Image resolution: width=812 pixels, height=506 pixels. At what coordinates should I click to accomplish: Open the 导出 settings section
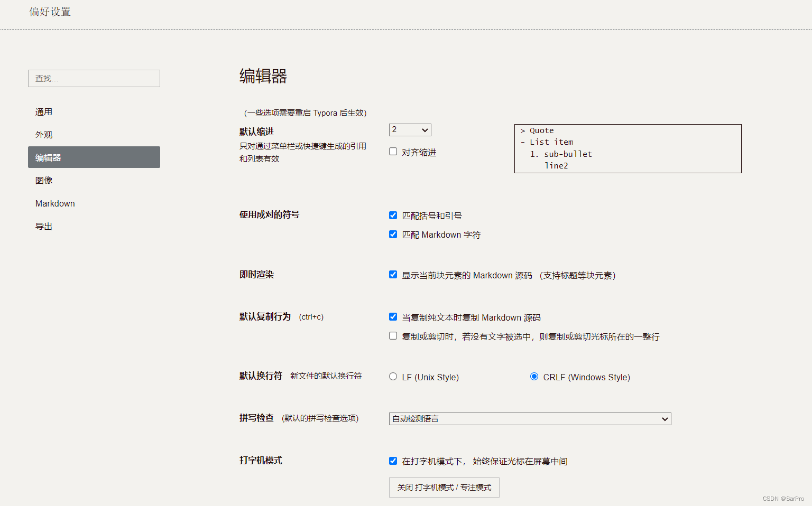coord(44,227)
